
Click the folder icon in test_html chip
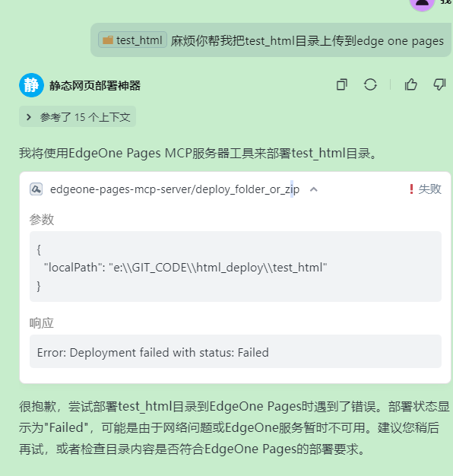pos(108,40)
